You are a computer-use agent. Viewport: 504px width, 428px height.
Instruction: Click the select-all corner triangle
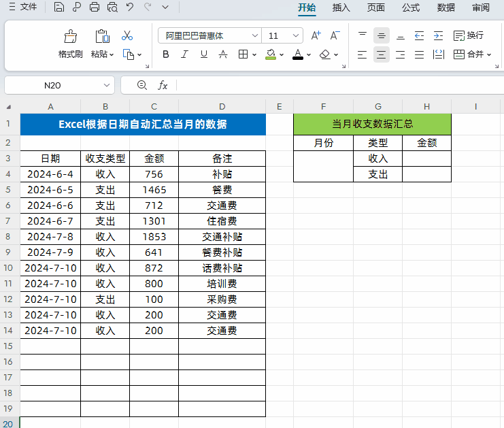pyautogui.click(x=9, y=107)
